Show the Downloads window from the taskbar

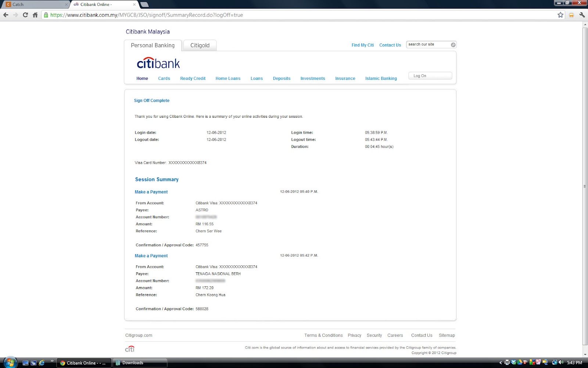pos(140,362)
